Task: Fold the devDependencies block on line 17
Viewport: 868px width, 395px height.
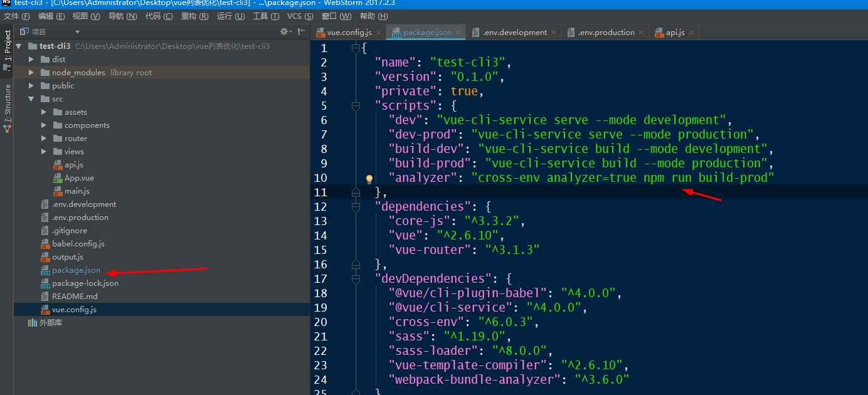Action: coord(356,279)
